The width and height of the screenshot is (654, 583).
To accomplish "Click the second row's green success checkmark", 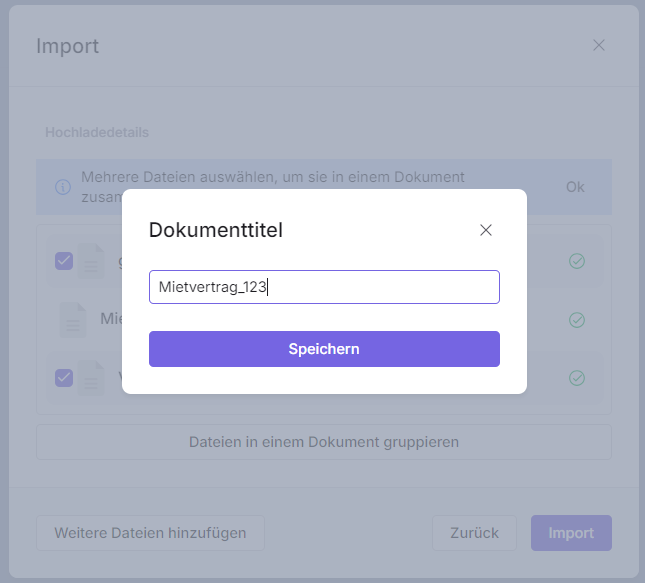I will [x=576, y=320].
